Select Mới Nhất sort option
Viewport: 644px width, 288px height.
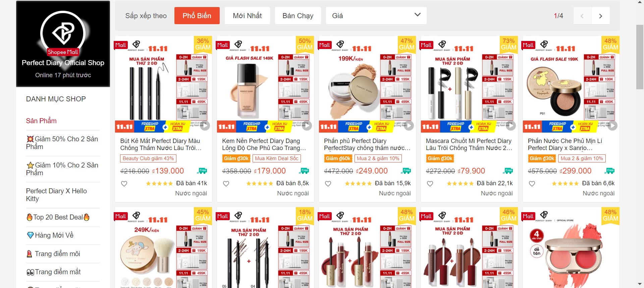pos(247,16)
